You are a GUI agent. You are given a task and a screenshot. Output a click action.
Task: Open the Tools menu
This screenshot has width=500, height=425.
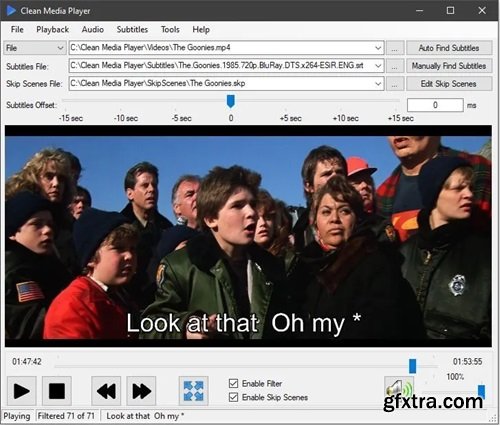pos(170,30)
